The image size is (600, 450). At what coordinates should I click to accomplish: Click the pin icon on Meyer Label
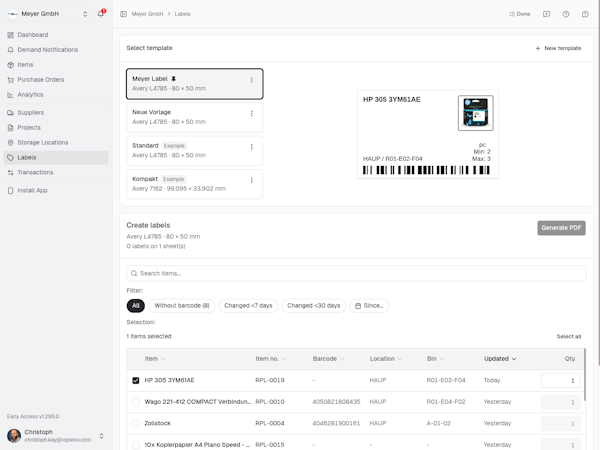[173, 79]
